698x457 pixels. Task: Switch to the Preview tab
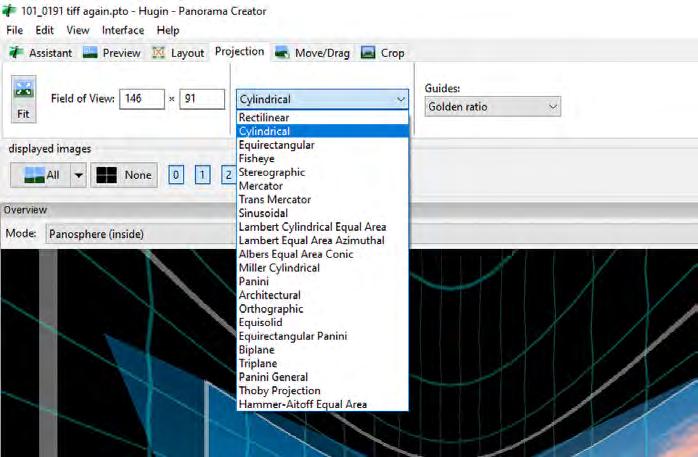click(x=112, y=53)
